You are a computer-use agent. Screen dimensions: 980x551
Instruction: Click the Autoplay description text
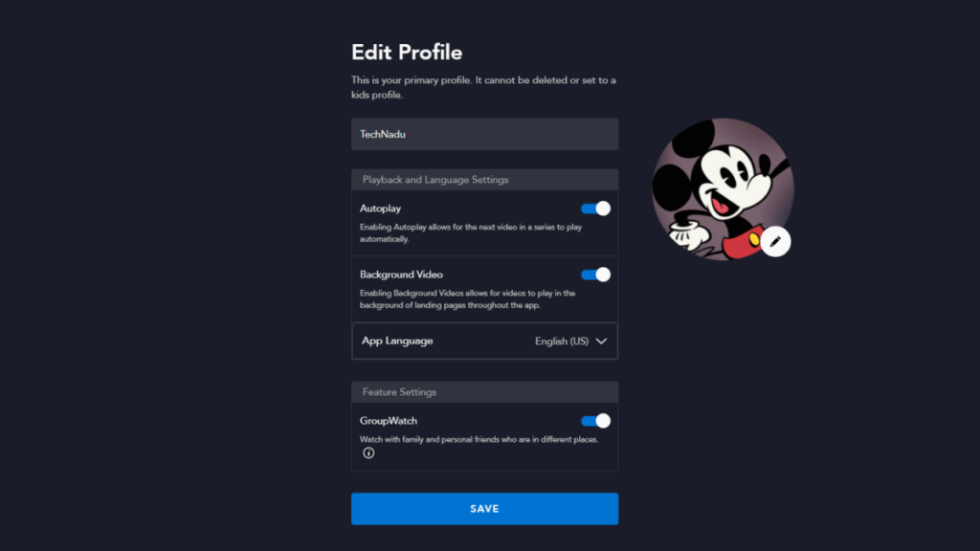click(x=471, y=233)
